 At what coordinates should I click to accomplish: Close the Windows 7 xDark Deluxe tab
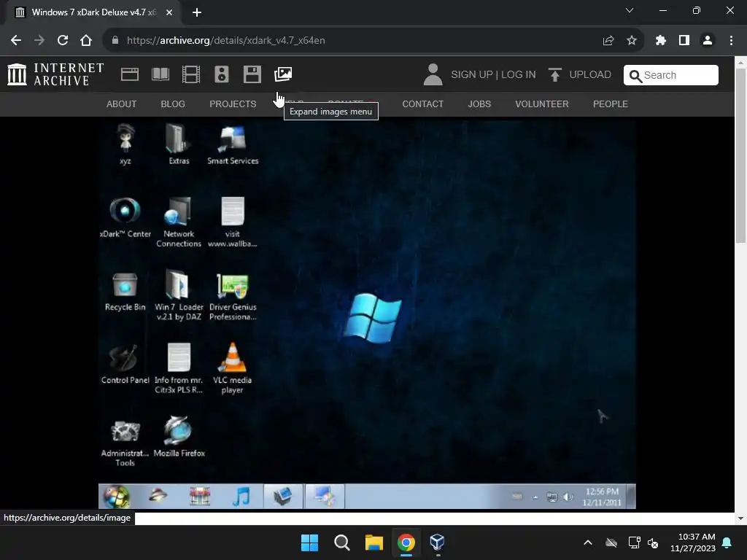click(x=169, y=12)
